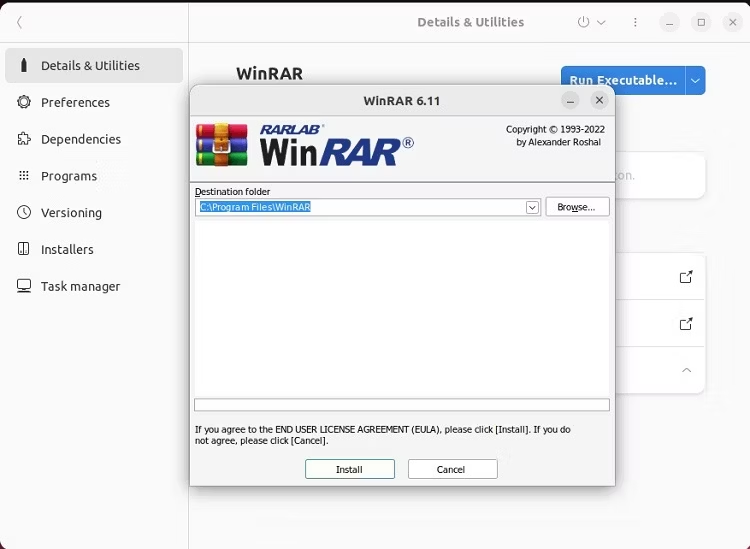Click the Versioning clock icon
750x549 pixels.
coord(23,212)
